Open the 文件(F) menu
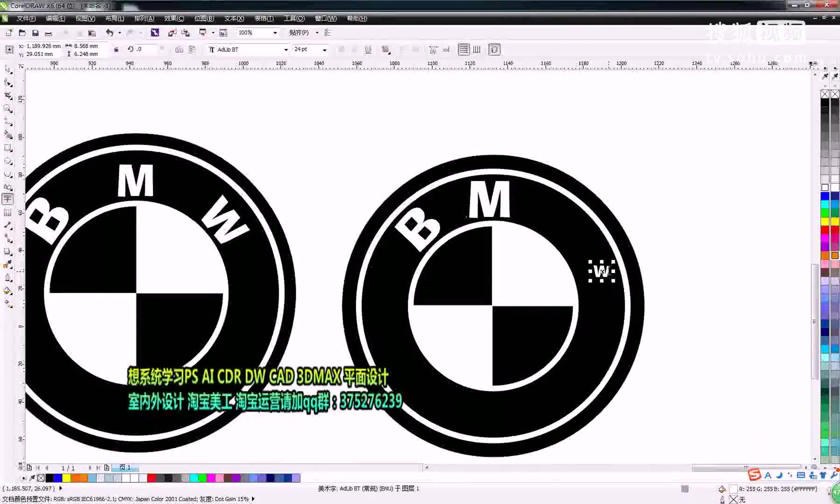Screen dimensions: 840x504 pyautogui.click(x=26, y=19)
